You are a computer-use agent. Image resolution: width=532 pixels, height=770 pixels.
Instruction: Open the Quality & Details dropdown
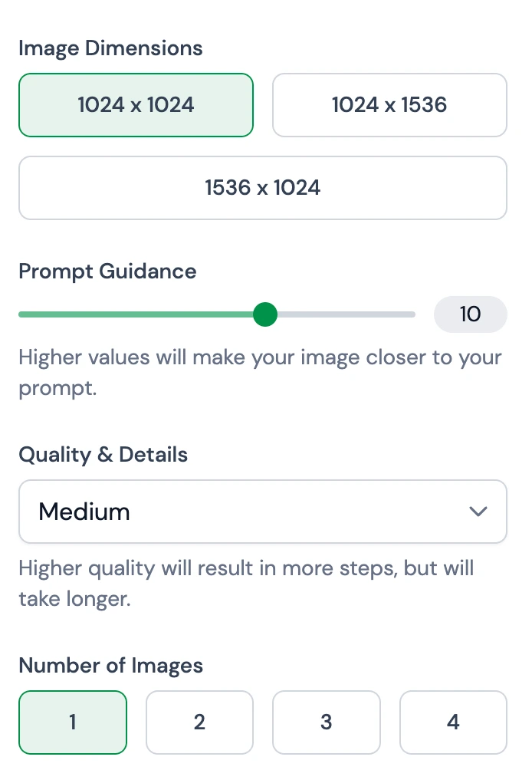click(262, 512)
